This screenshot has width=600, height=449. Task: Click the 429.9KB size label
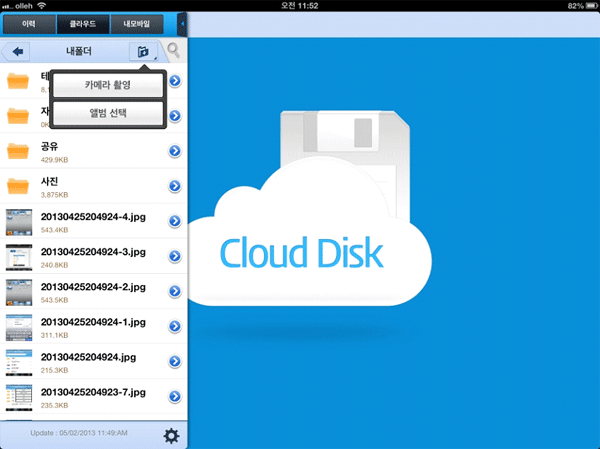coord(54,160)
